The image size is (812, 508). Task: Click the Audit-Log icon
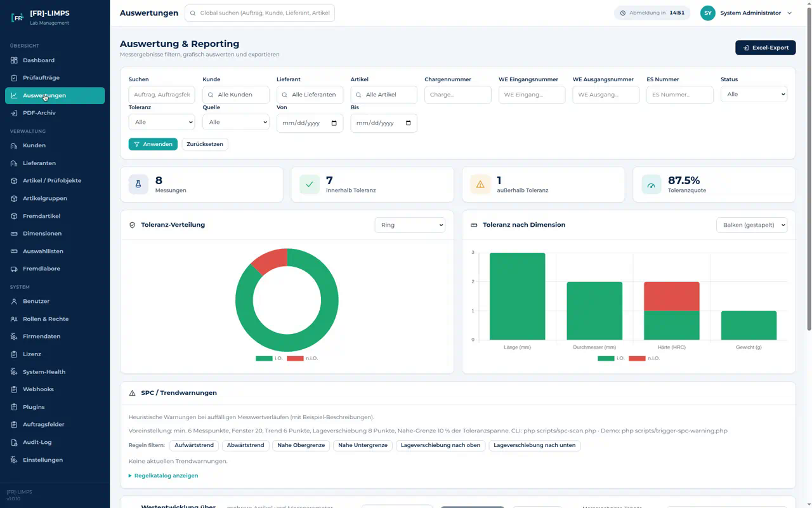pyautogui.click(x=14, y=442)
